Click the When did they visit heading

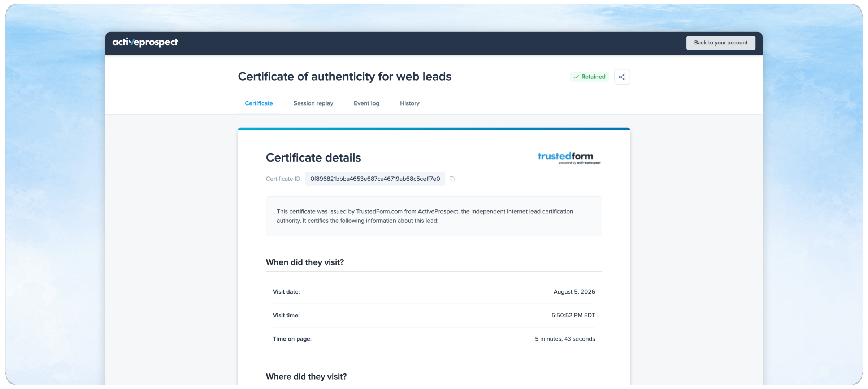305,262
